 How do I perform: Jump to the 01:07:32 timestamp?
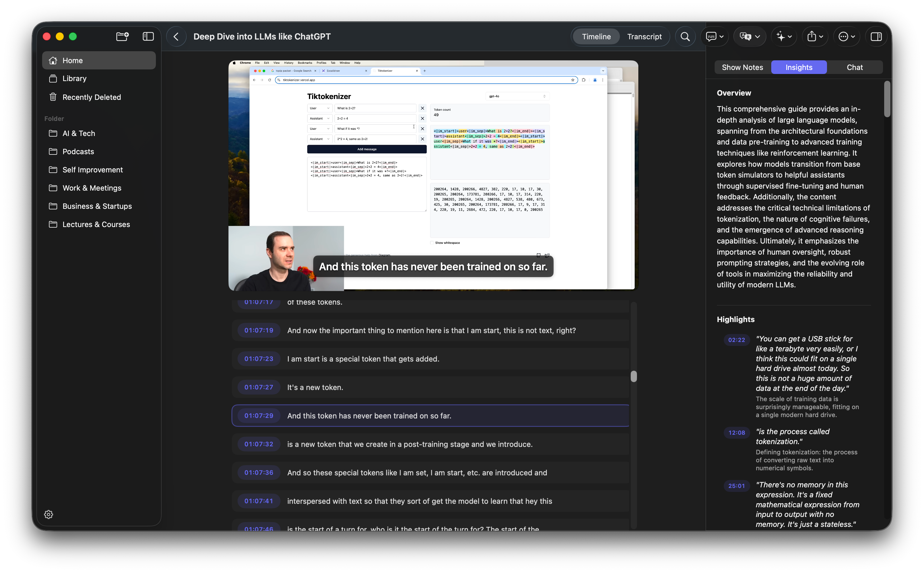pos(258,444)
